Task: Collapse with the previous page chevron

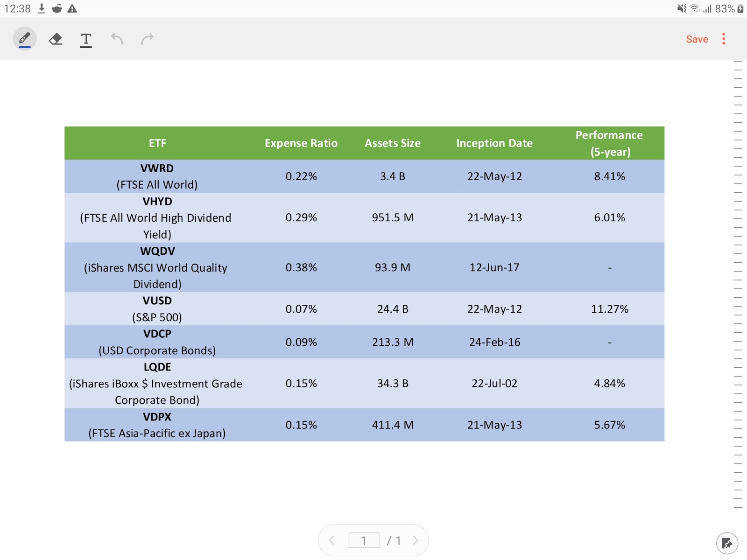Action: click(x=331, y=540)
